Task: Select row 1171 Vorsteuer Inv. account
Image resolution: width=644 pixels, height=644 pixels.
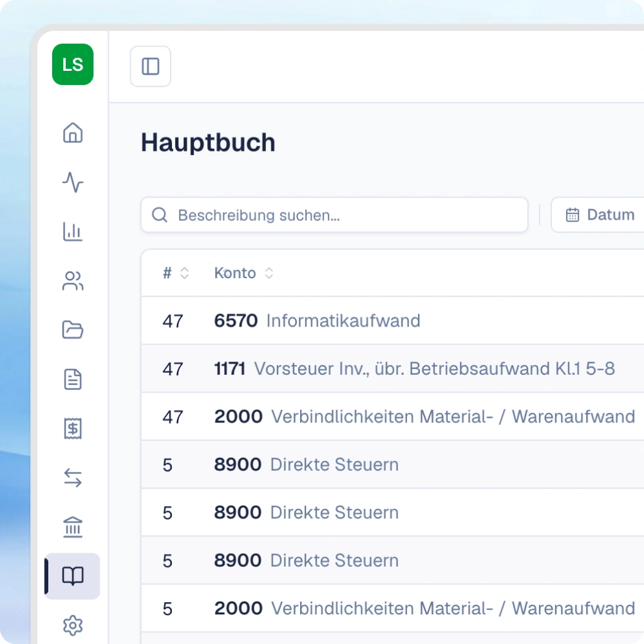Action: [x=393, y=369]
